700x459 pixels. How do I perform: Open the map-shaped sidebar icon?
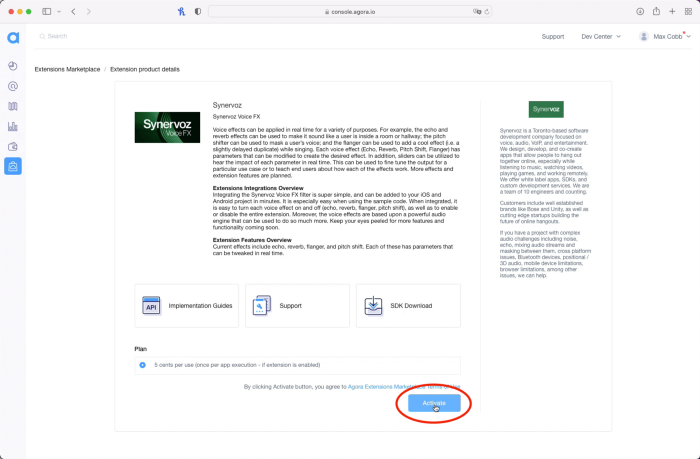[13, 106]
